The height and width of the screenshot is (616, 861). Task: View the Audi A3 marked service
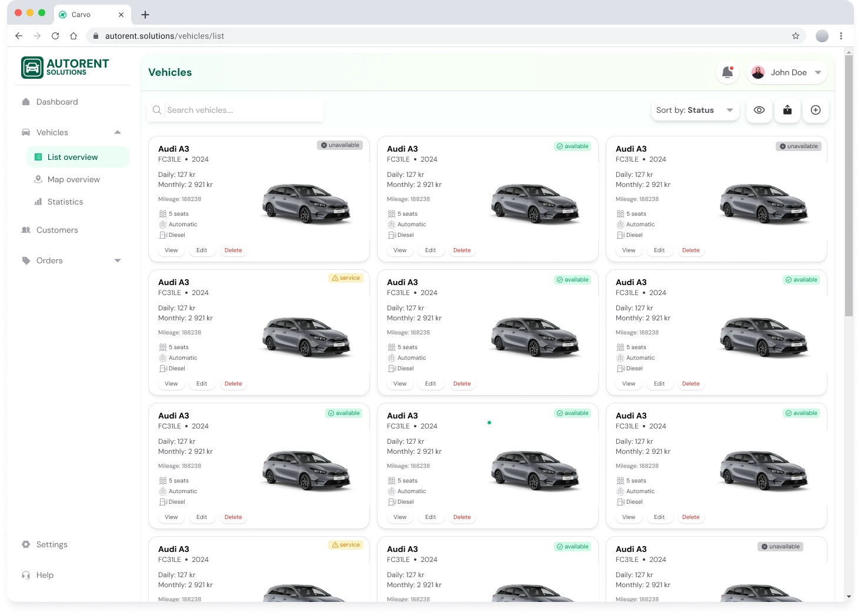pos(171,383)
